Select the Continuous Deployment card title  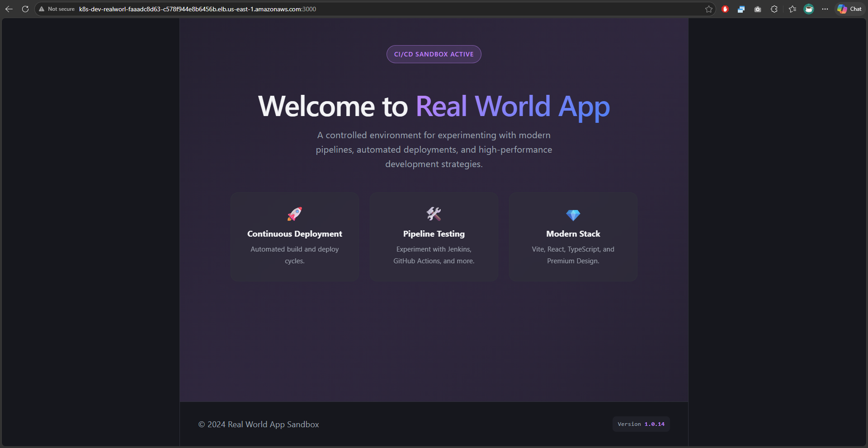pos(295,234)
